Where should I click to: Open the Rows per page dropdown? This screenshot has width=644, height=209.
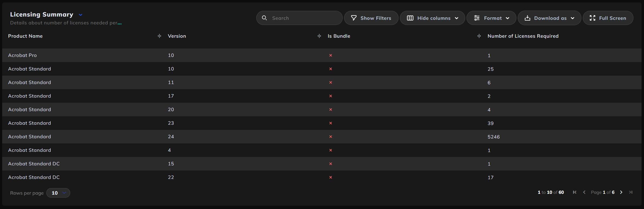tap(58, 193)
